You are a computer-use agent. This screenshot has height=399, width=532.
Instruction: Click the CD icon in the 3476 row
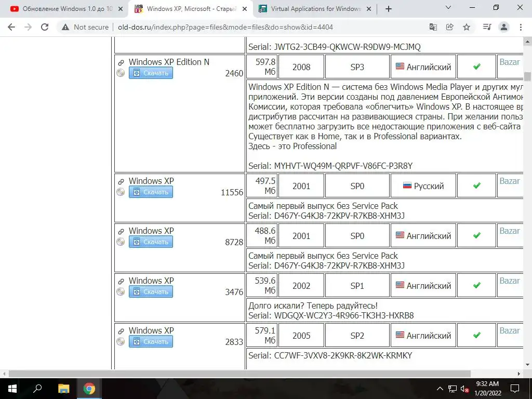[x=121, y=292]
